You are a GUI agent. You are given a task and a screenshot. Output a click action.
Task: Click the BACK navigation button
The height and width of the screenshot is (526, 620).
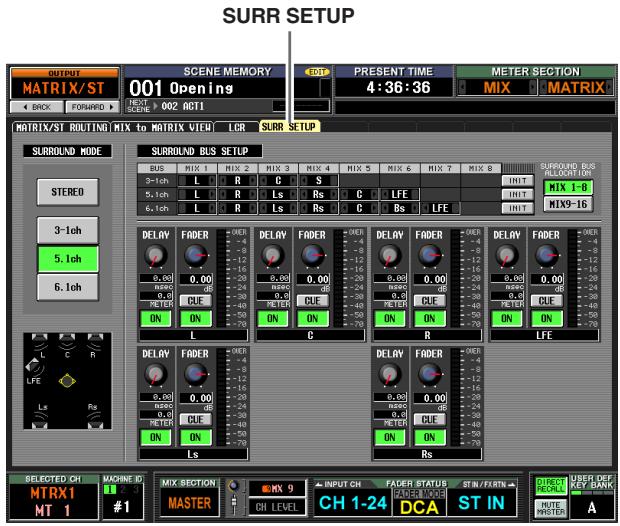click(37, 107)
